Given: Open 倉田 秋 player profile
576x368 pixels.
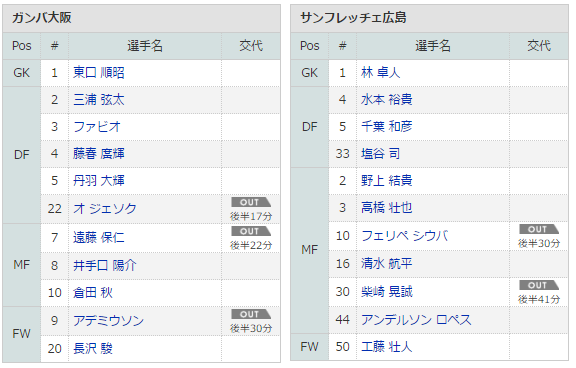Looking at the screenshot, I should point(93,293).
